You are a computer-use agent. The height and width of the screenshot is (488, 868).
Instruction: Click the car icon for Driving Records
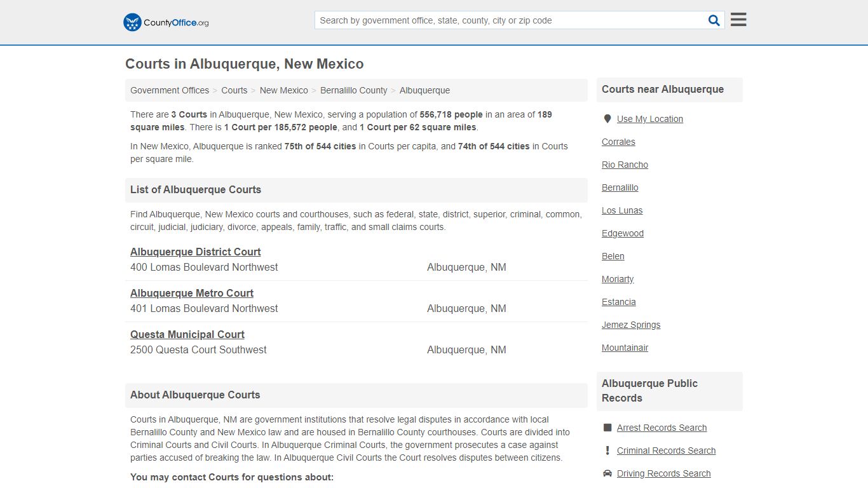point(607,473)
